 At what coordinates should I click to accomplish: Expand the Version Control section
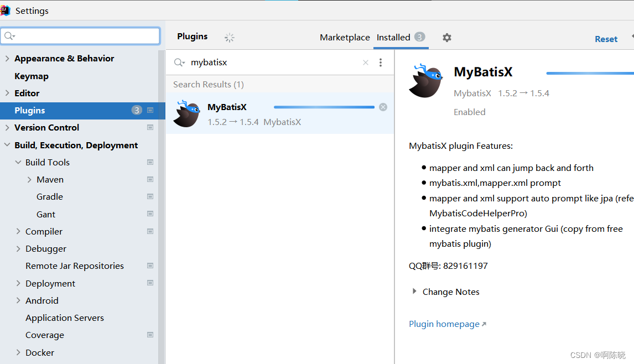click(x=7, y=127)
